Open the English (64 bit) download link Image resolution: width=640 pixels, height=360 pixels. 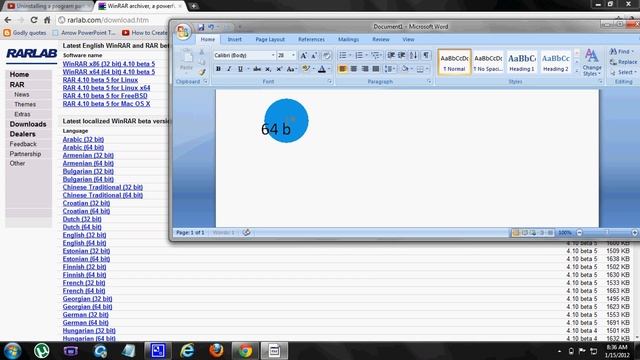[84, 243]
